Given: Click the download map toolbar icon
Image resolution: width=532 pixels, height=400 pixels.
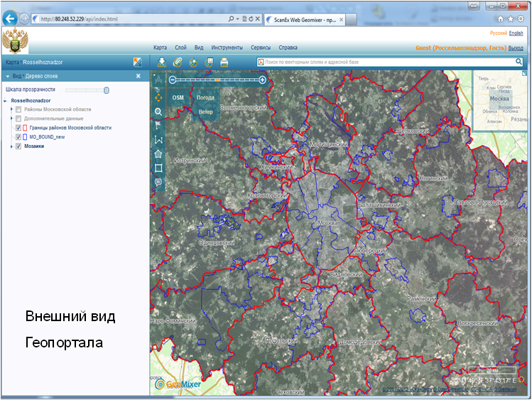Looking at the screenshot, I should tap(162, 62).
